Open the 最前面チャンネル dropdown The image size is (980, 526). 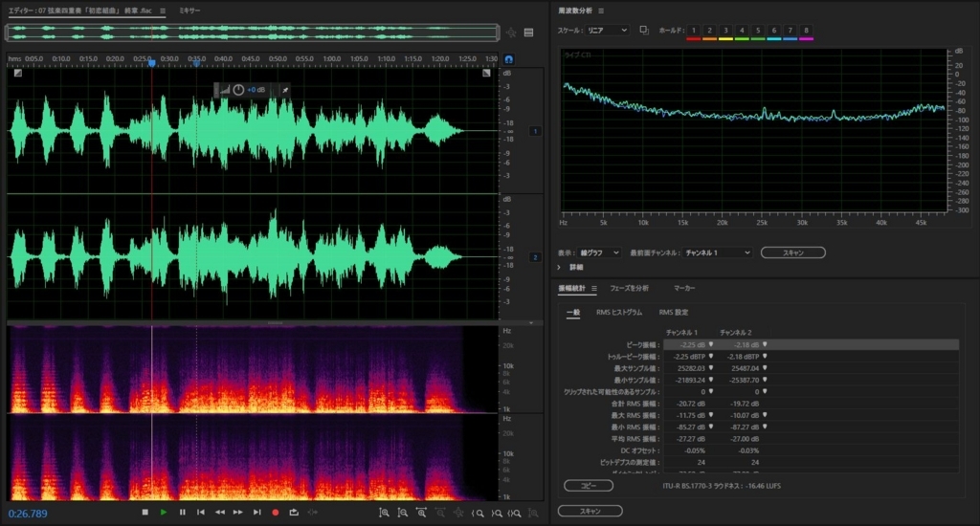point(717,252)
